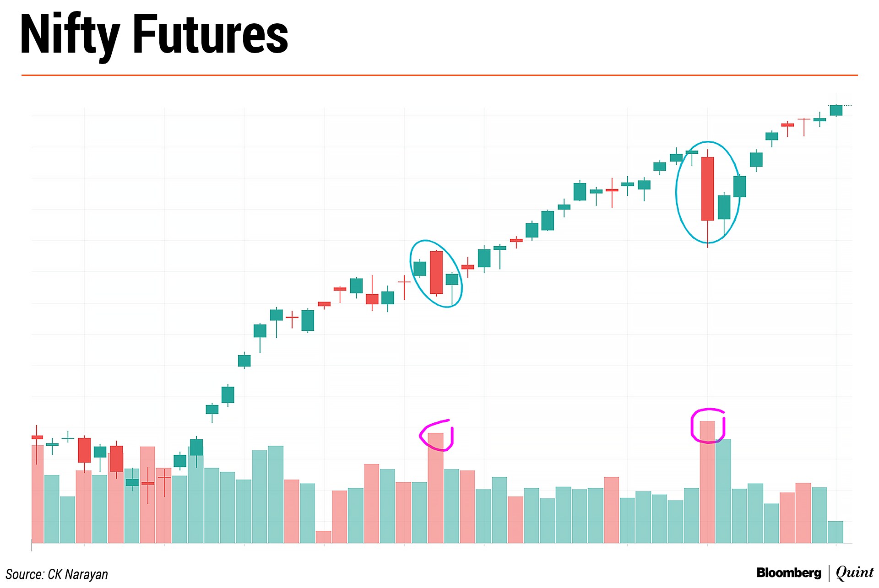Click the left magenta-circled red volume bar
Viewport: 879px width, 588px height.
[x=436, y=487]
